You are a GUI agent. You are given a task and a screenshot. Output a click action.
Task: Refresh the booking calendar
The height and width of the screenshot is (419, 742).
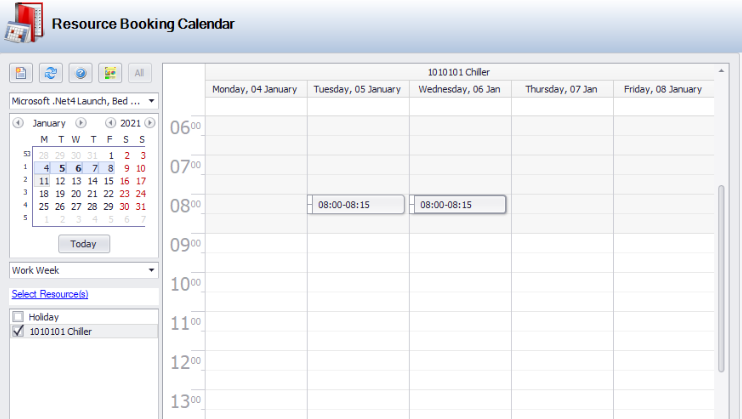click(x=50, y=73)
